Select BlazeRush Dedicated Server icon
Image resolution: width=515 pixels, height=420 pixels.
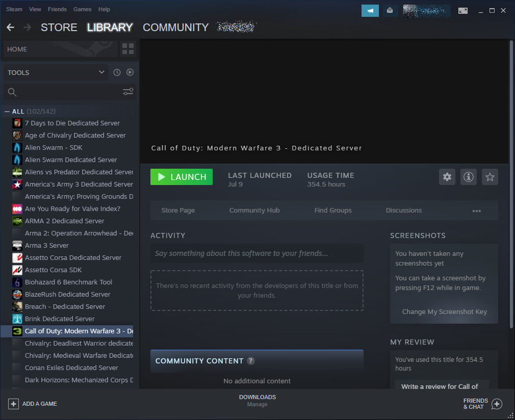[17, 294]
